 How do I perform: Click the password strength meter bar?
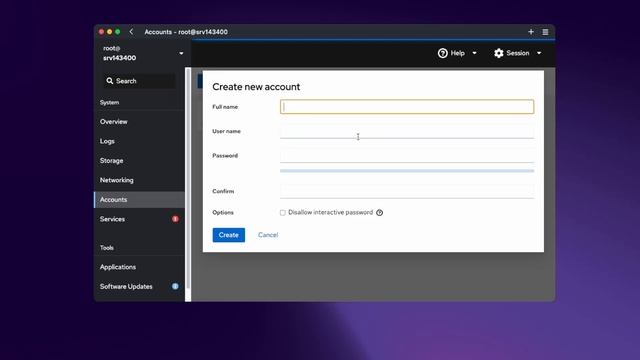(407, 171)
